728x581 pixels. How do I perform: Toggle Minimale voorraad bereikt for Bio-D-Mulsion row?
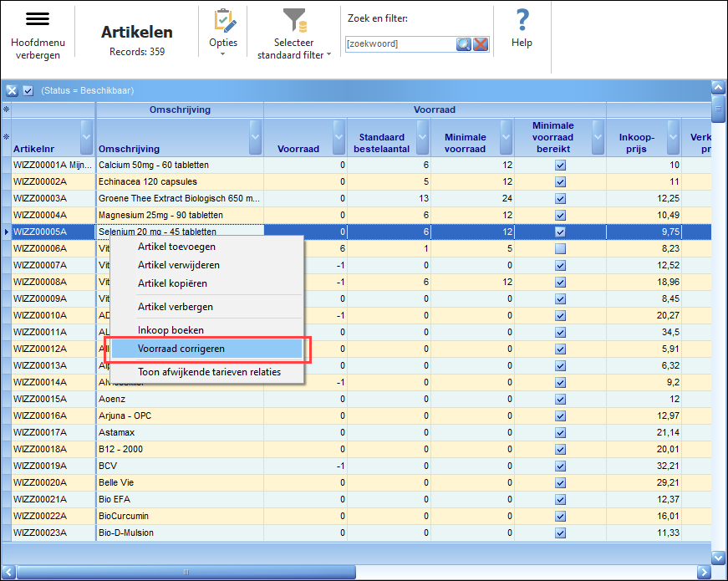[x=560, y=533]
